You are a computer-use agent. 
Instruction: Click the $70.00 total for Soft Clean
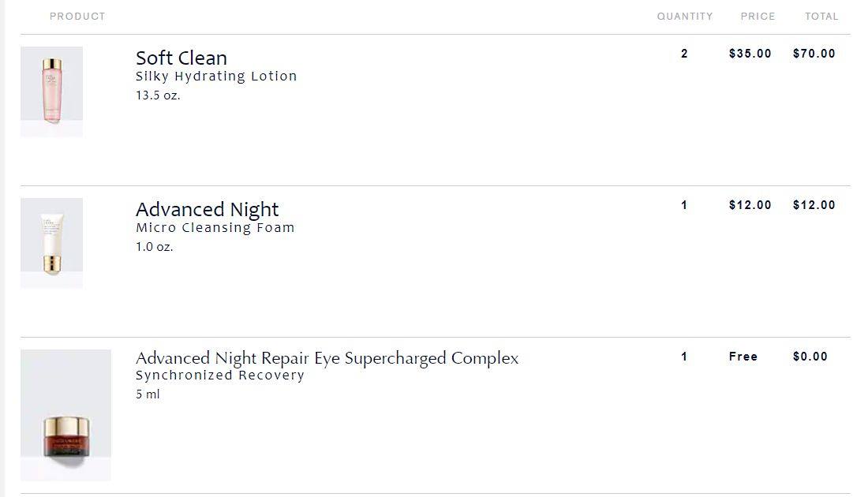tap(814, 54)
